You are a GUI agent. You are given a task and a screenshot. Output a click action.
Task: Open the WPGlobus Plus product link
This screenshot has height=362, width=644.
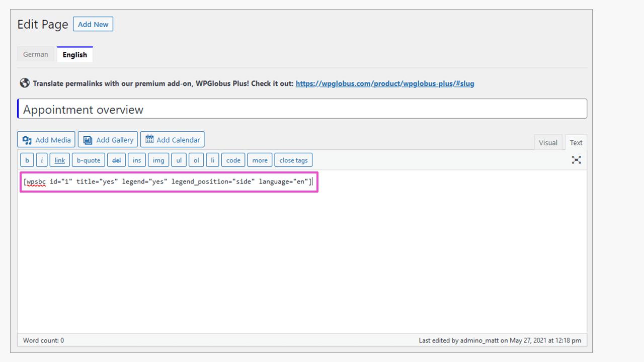click(384, 83)
